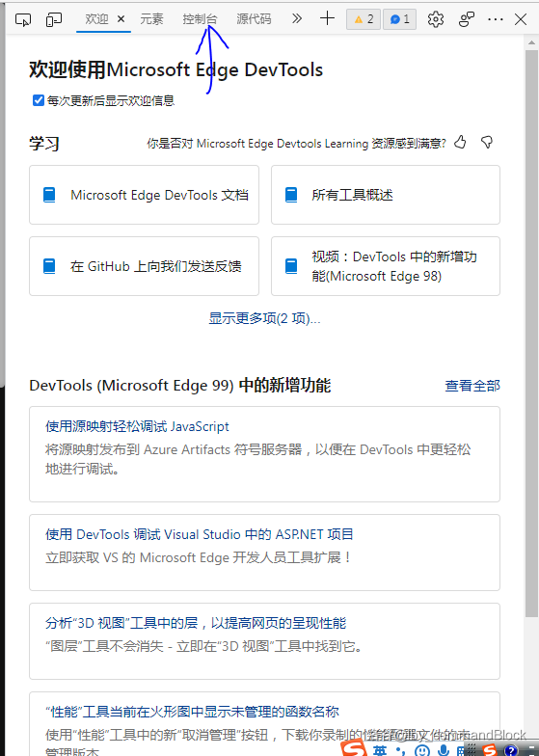
Task: Click the small Sogou S tray icon
Action: click(x=489, y=750)
